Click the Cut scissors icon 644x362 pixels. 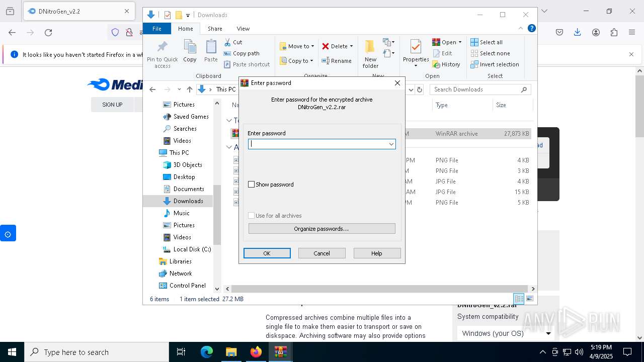pyautogui.click(x=227, y=42)
